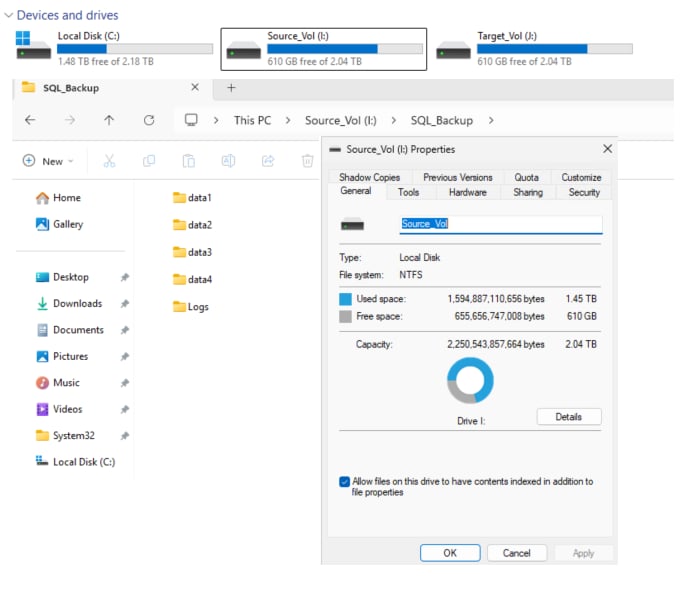
Task: Expand chevron after SQL_Backup breadcrumb
Action: click(x=491, y=120)
